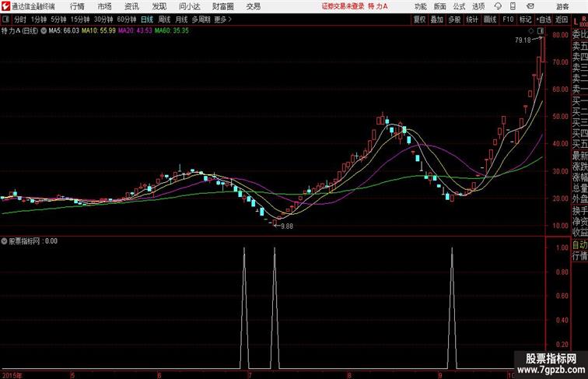Open the 市场 menu
588x379 pixels.
(x=104, y=6)
